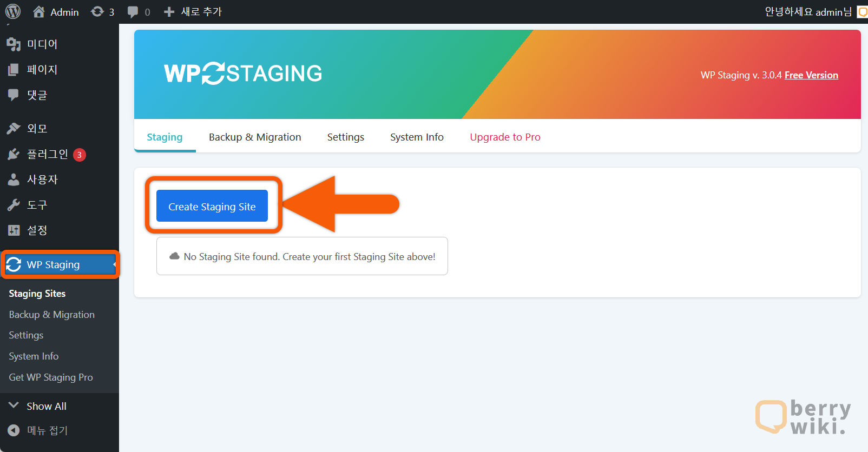Click the 'WP Staging v. 3.0.4' version text
Viewport: 868px width, 452px height.
[741, 75]
